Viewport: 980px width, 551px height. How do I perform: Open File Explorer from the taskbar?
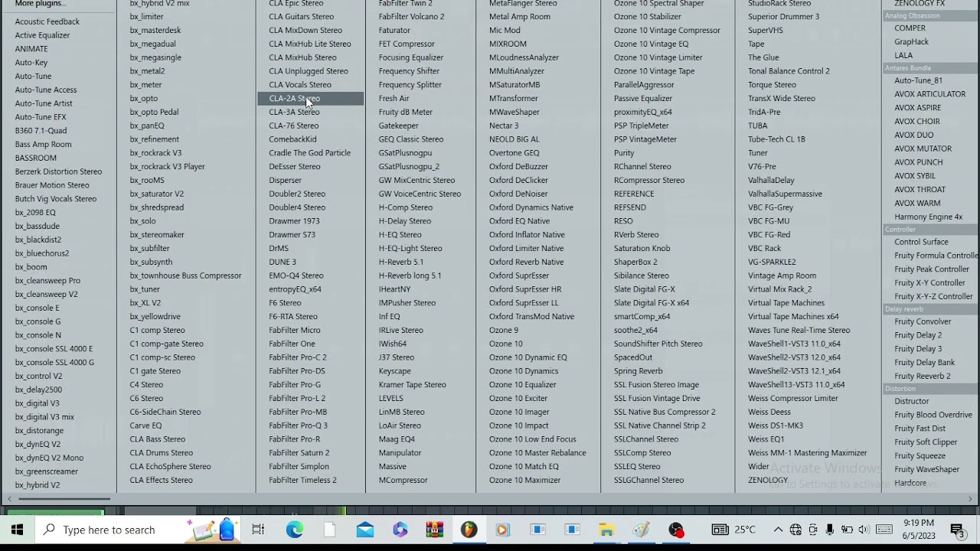point(606,530)
